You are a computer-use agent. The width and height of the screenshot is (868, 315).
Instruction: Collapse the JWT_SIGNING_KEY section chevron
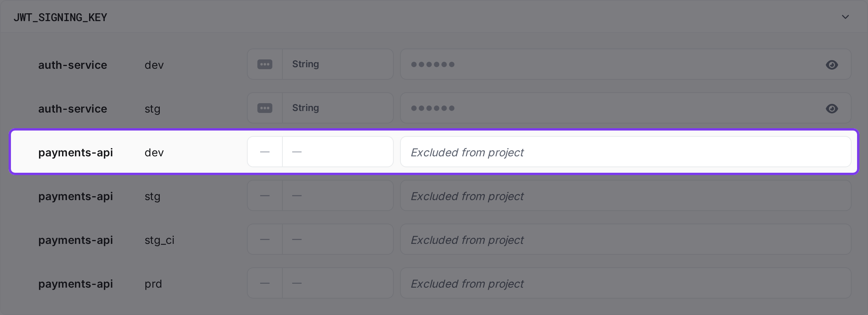point(845,17)
